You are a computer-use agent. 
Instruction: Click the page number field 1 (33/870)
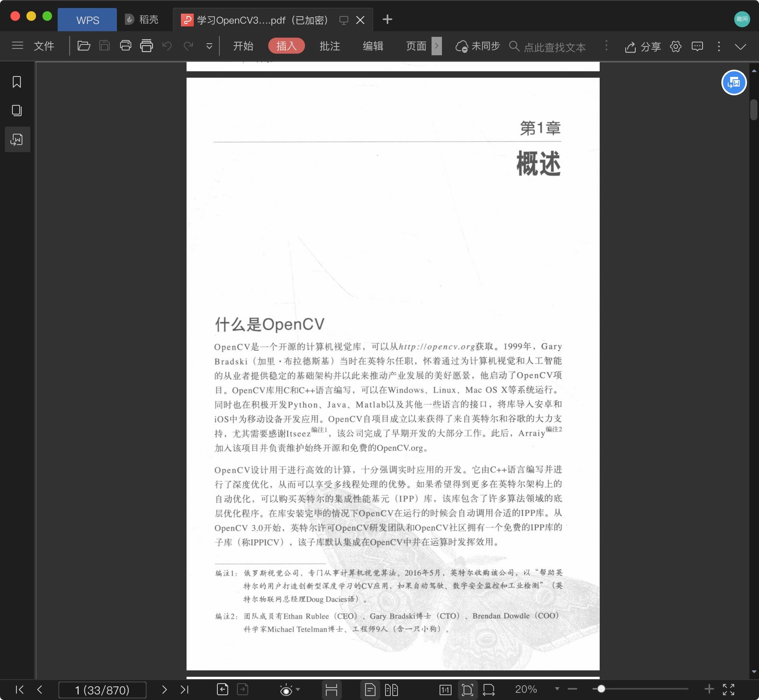[102, 690]
